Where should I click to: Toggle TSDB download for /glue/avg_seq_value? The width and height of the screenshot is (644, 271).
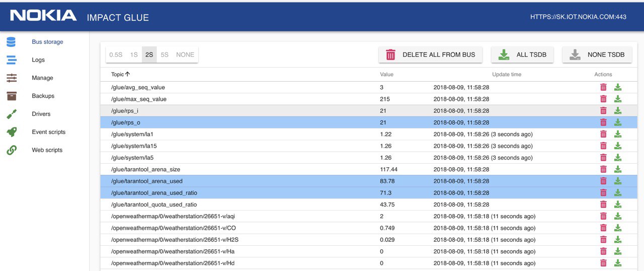pyautogui.click(x=618, y=87)
